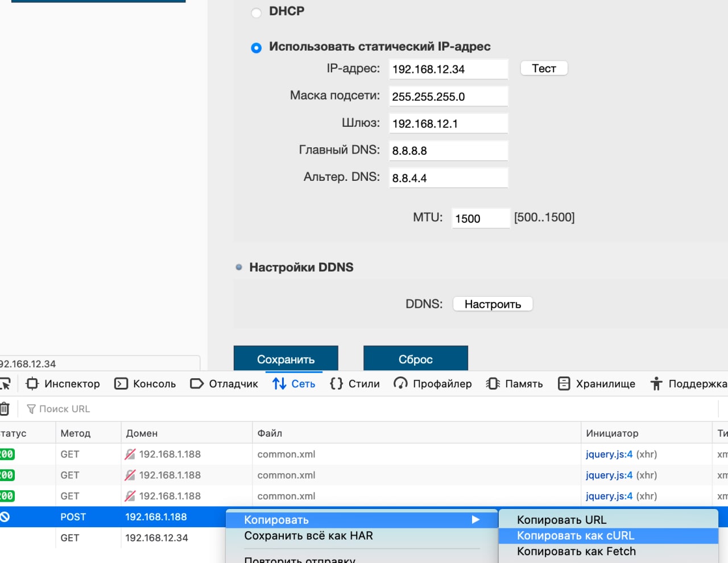Viewport: 728px width, 563px height.
Task: Open the Style editor (Стили) braces icon
Action: tap(336, 384)
